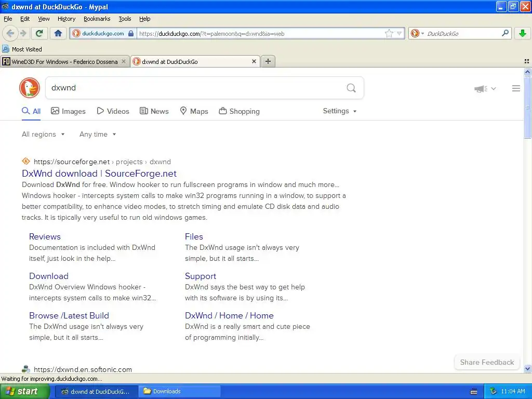
Task: Show all tabs list icon
Action: coord(527,61)
